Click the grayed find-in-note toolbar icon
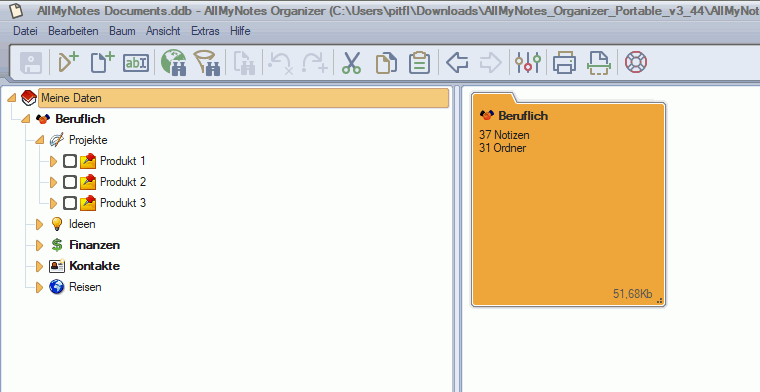The image size is (760, 392). (x=244, y=63)
